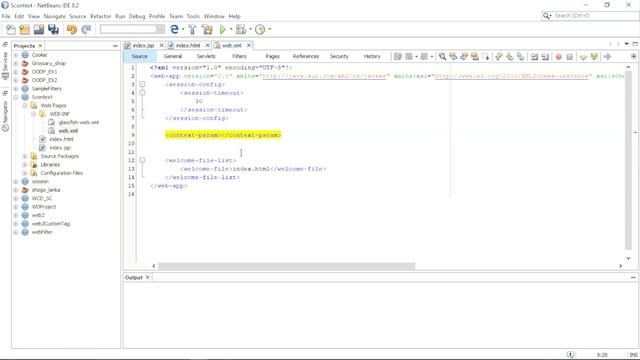This screenshot has height=360, width=640.
Task: Open the Navigate menu
Action: [55, 16]
